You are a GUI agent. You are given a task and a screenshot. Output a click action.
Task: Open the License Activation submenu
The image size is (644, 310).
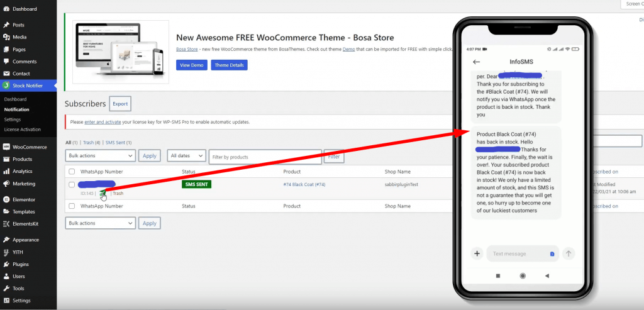[23, 130]
